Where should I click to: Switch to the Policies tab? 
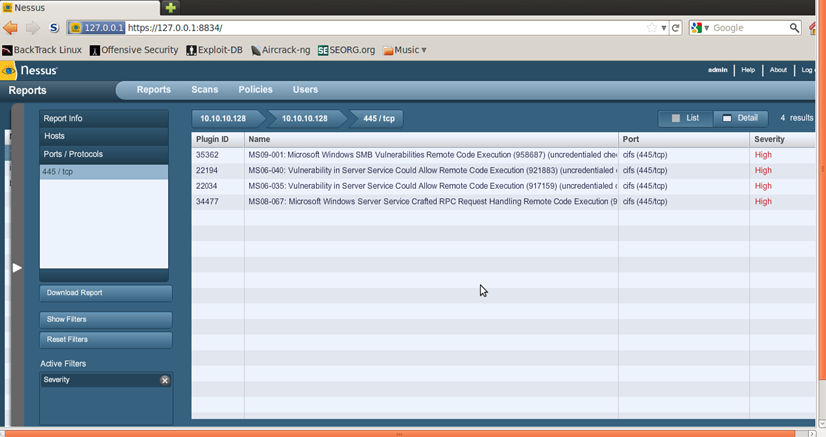click(255, 90)
